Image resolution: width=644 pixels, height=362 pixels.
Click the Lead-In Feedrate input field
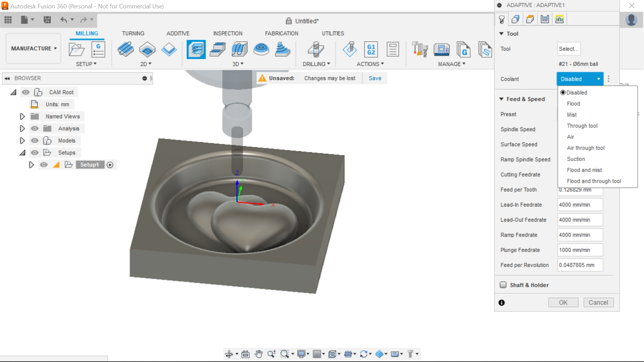click(x=580, y=204)
